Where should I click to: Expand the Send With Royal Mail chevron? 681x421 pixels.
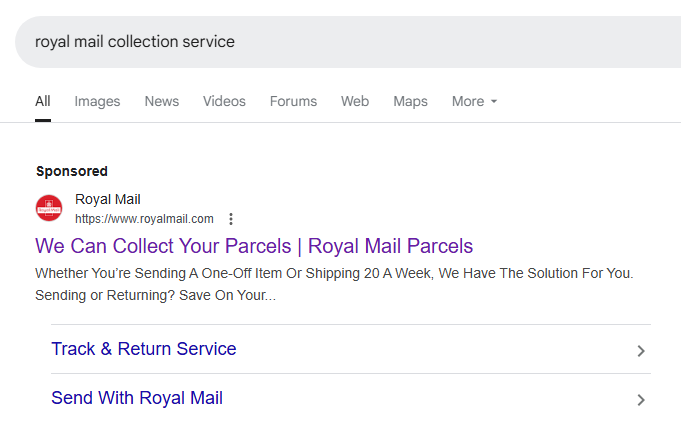[641, 400]
